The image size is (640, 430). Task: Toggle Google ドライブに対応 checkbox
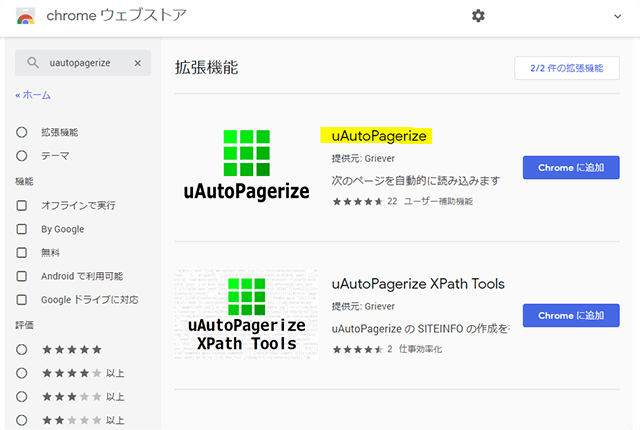point(22,300)
